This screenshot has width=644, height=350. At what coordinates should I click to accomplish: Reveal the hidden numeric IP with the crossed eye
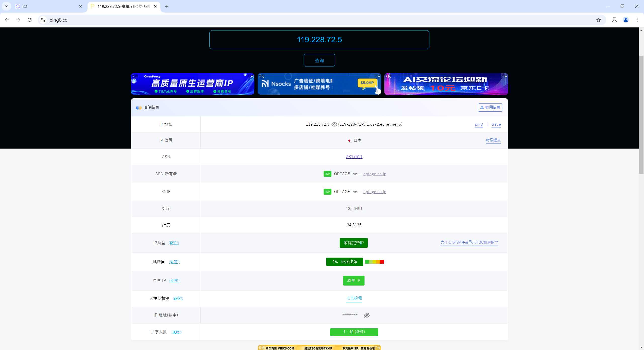click(367, 315)
